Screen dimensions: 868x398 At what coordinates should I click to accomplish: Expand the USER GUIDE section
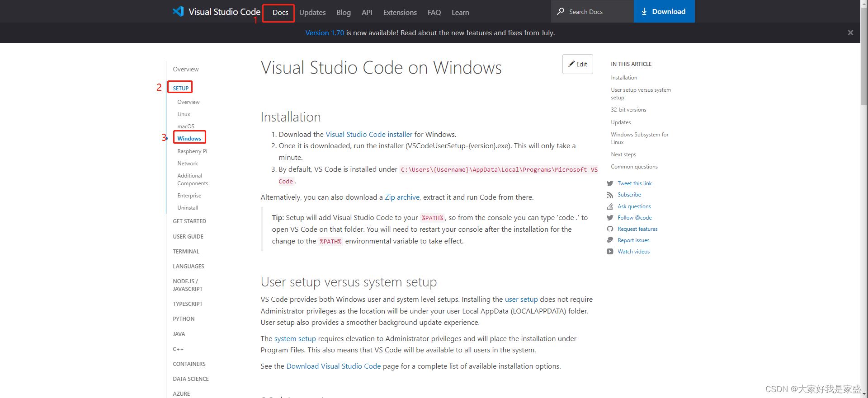[188, 237]
